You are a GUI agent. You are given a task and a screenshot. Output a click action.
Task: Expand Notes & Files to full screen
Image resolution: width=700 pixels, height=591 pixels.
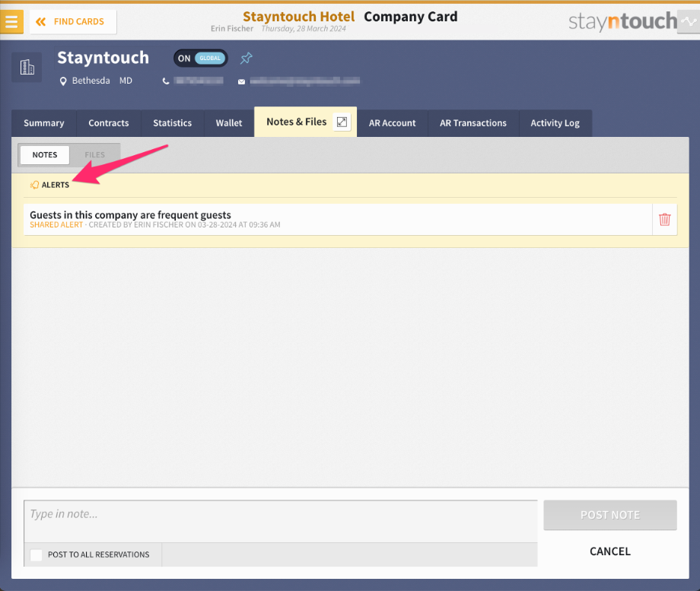coord(342,122)
